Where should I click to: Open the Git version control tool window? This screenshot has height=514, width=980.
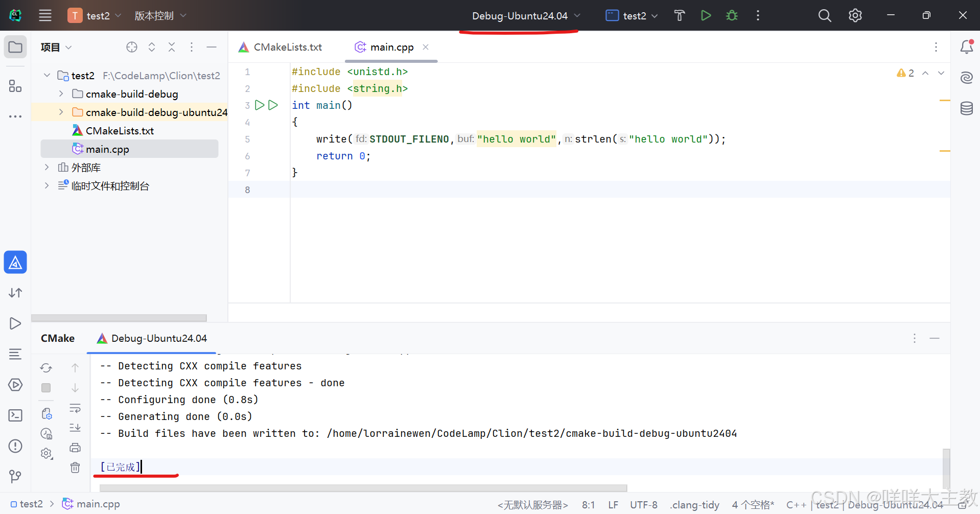(x=15, y=477)
